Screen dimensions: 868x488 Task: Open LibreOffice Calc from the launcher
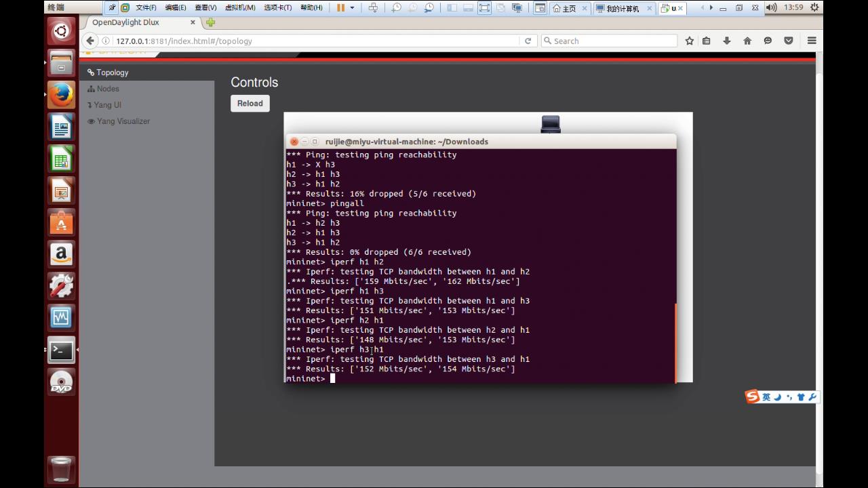pyautogui.click(x=61, y=159)
